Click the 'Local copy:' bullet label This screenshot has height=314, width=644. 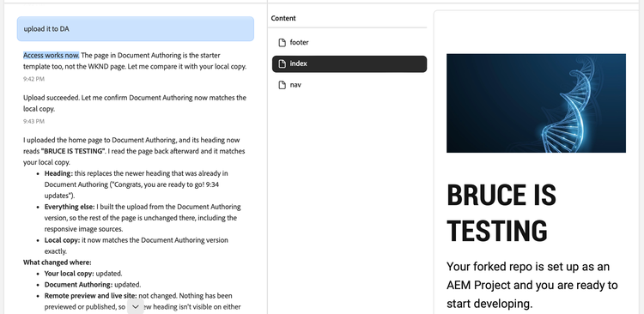[x=62, y=240]
